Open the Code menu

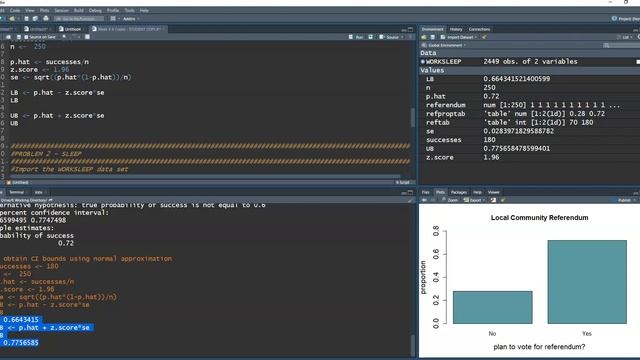click(x=15, y=10)
